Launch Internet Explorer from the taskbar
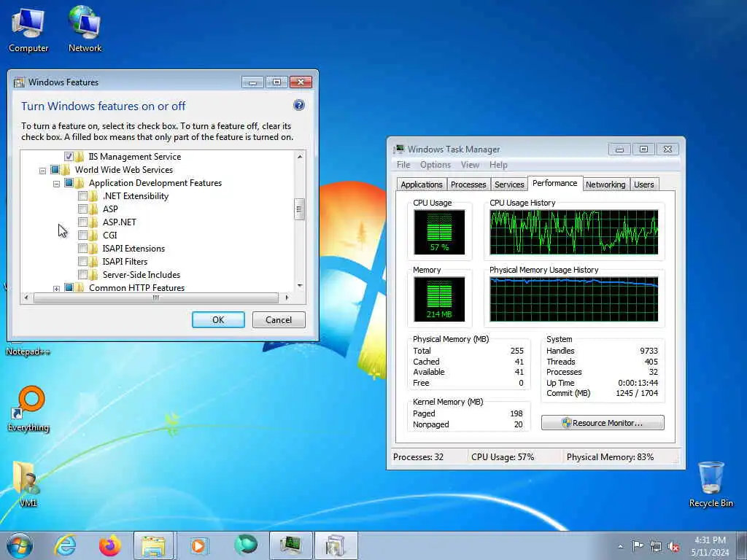 tap(64, 545)
